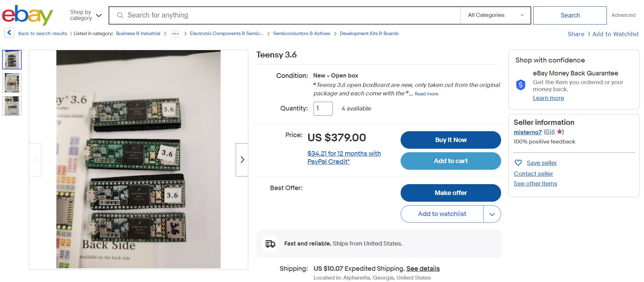Image resolution: width=644 pixels, height=282 pixels.
Task: Click the heart icon beside Save seller
Action: click(x=518, y=163)
